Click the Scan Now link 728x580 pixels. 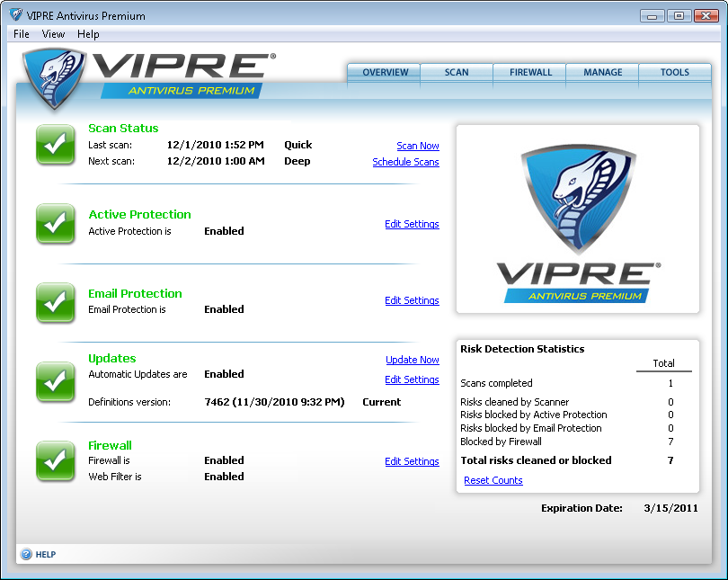pos(417,146)
